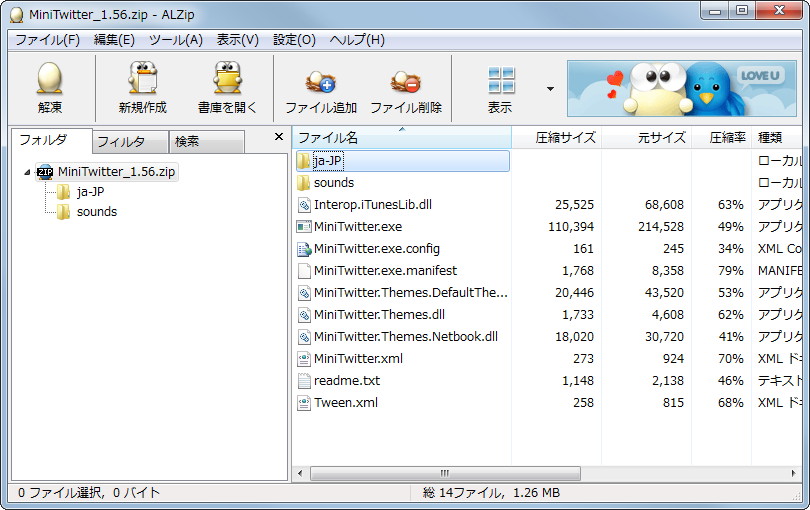Click status text 0 ファイル選択, 0 バイト
This screenshot has width=810, height=510.
click(x=89, y=493)
